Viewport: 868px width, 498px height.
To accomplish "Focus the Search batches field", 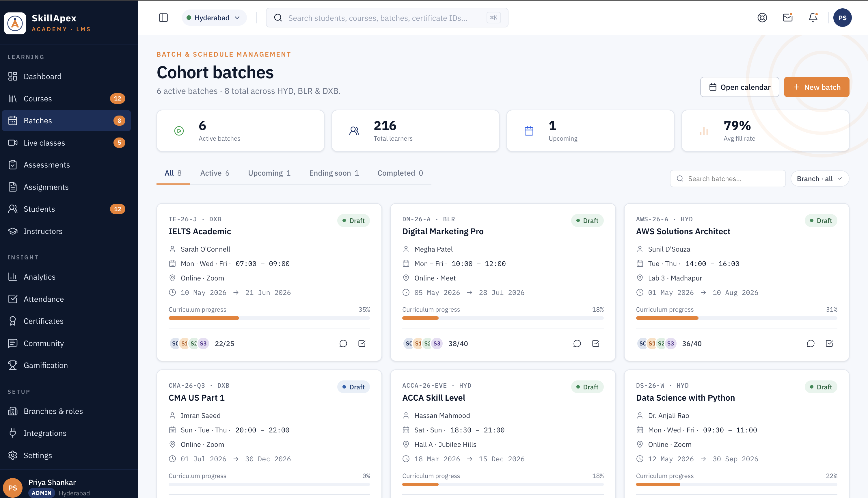I will click(x=728, y=179).
